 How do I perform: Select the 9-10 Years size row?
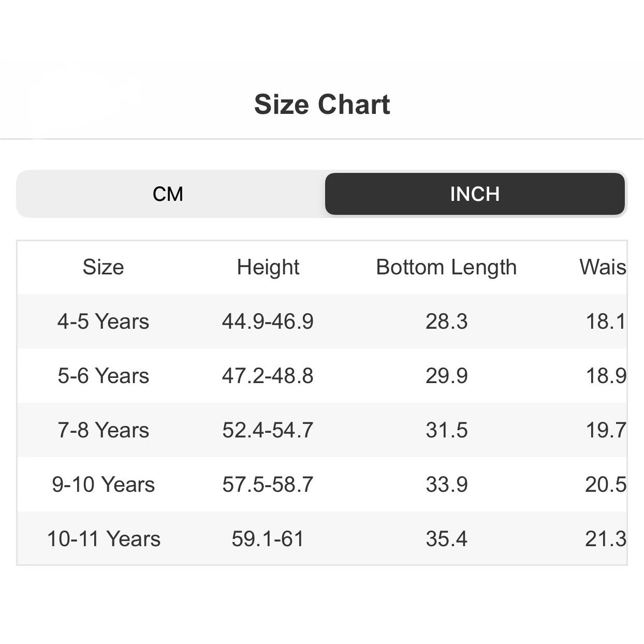click(x=103, y=485)
